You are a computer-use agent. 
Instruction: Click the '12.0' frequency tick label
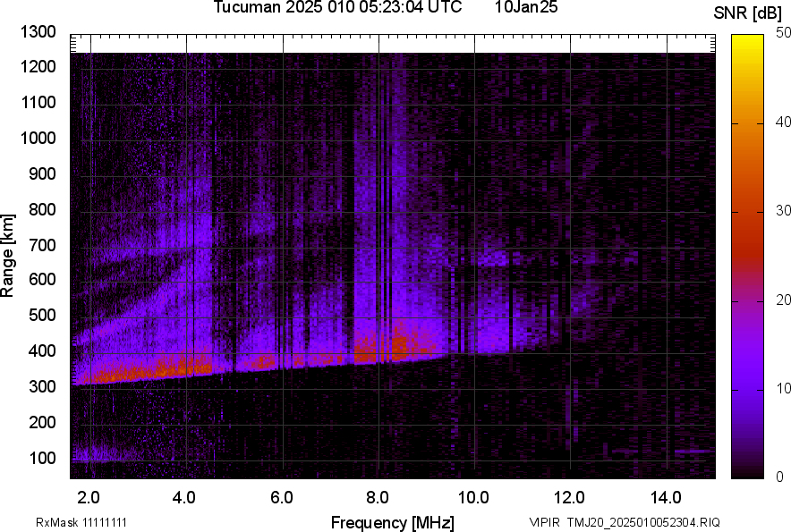point(570,497)
